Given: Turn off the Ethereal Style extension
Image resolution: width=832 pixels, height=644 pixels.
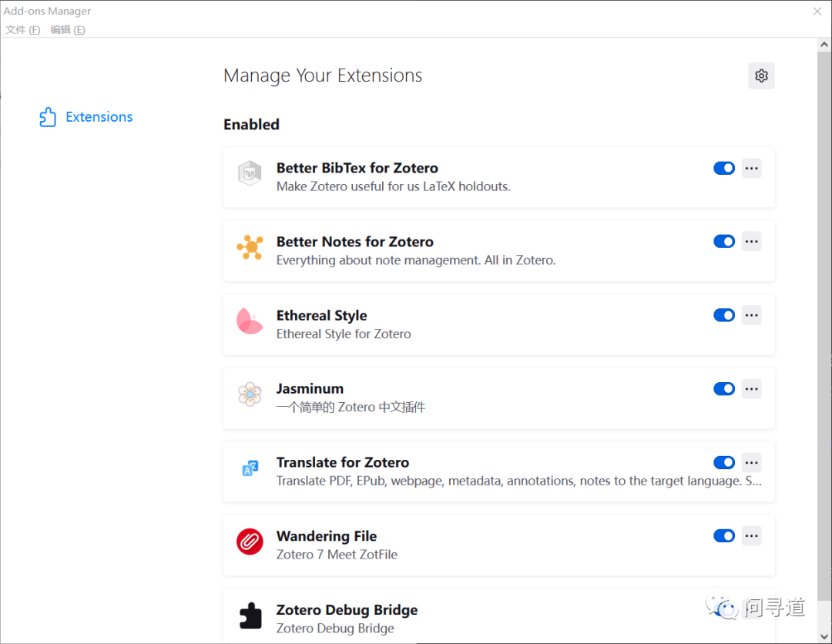Looking at the screenshot, I should [724, 315].
